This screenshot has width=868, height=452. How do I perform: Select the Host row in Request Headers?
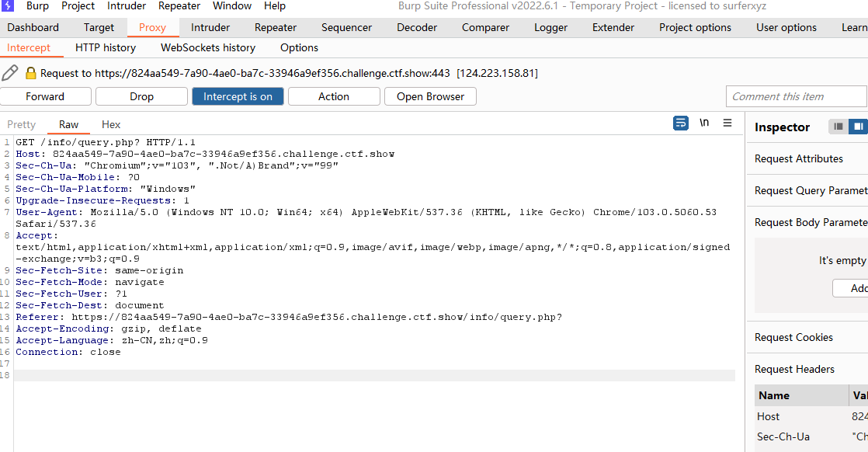pos(811,416)
